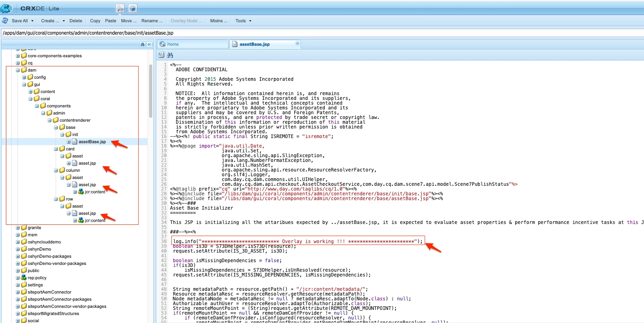Click the Move button
This screenshot has width=644, height=323.
(128, 21)
